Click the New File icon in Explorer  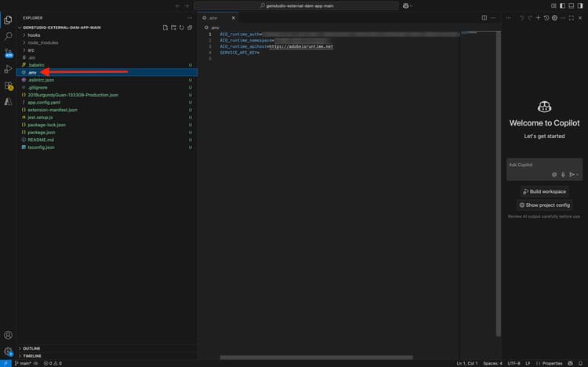tap(165, 27)
